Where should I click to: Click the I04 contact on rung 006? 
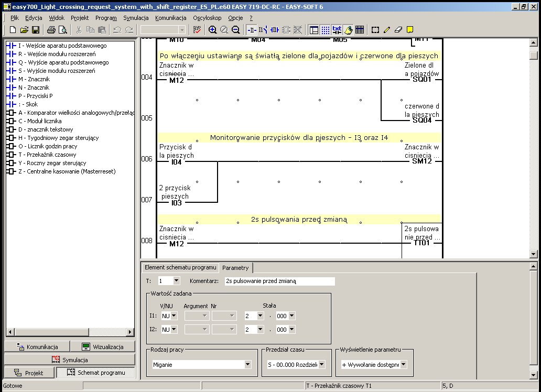click(176, 162)
